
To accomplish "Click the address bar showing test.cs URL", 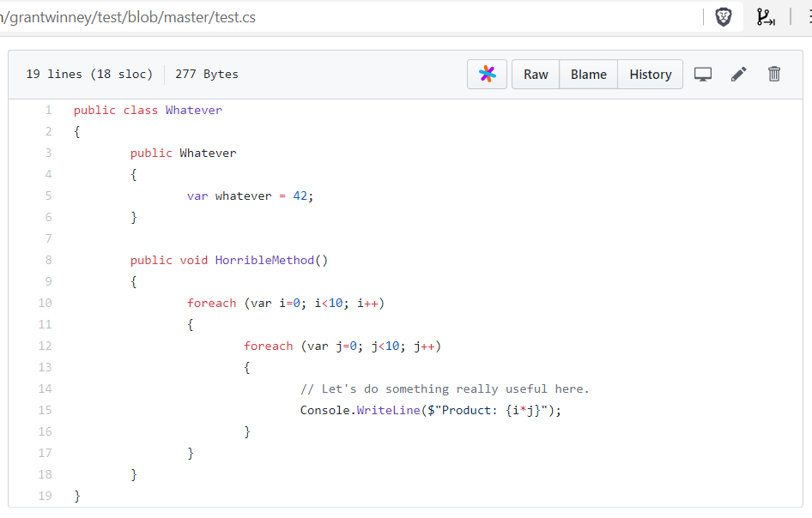I will (343, 17).
